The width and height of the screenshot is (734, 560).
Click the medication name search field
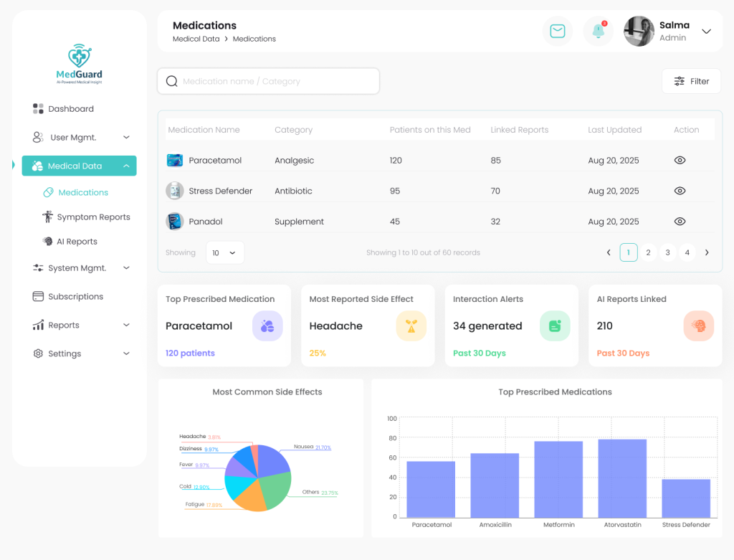pyautogui.click(x=276, y=82)
